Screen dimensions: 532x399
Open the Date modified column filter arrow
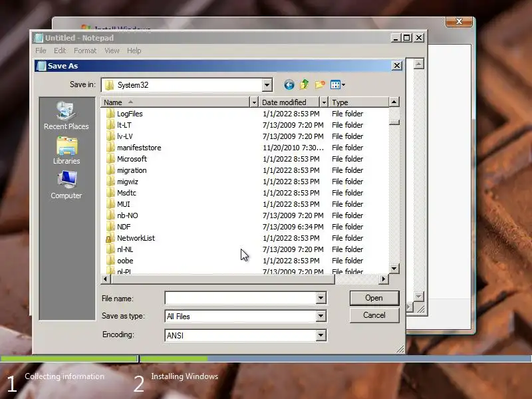[x=324, y=102]
